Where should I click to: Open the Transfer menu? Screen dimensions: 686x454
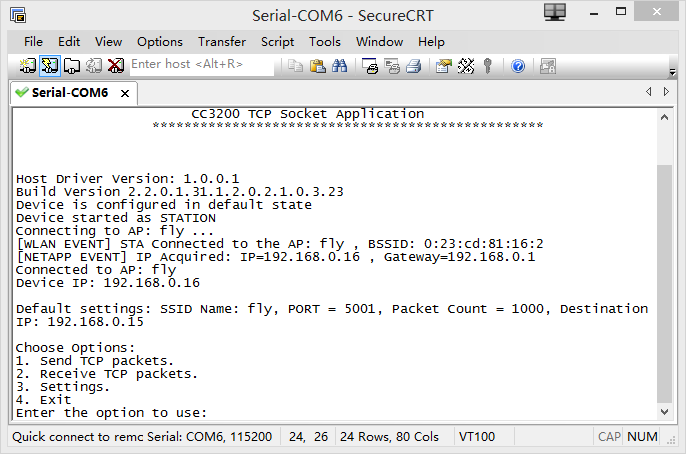(x=221, y=41)
